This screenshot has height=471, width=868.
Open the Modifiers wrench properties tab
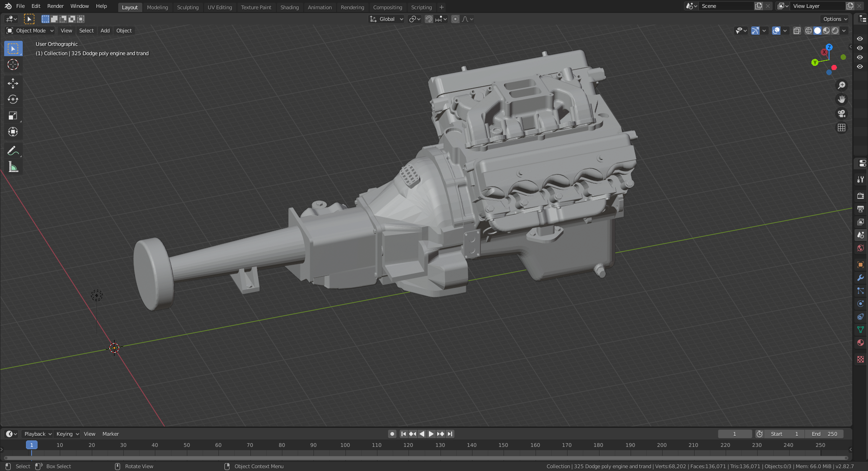861,278
